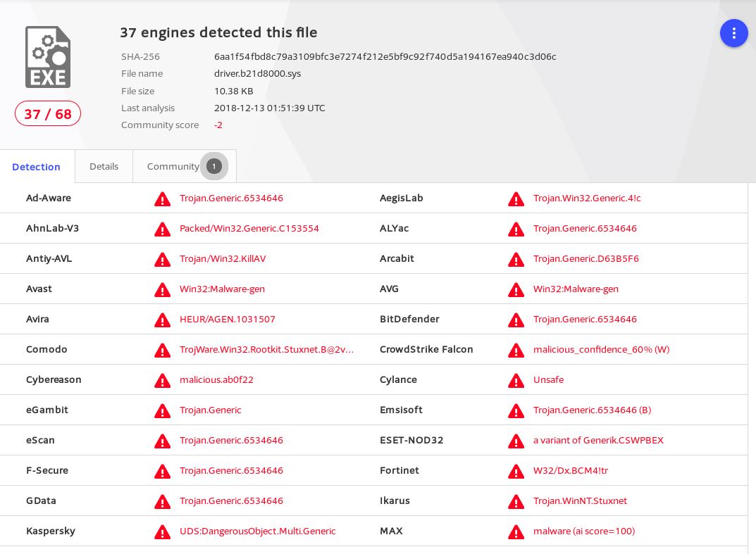The image size is (756, 554).
Task: Open the Community tab
Action: (x=173, y=166)
